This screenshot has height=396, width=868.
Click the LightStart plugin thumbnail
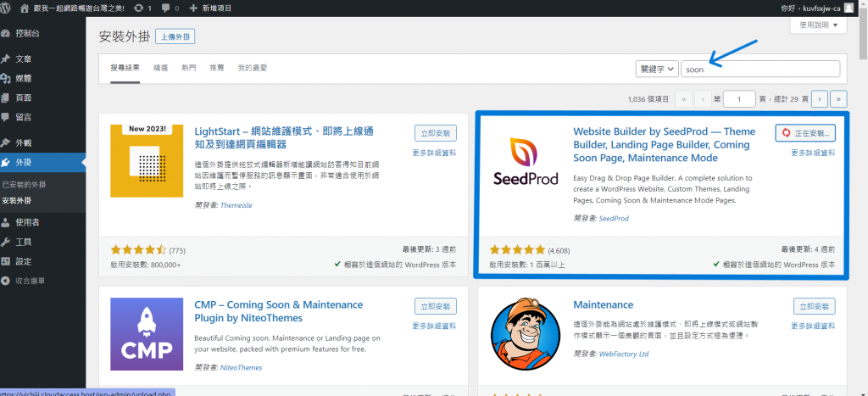point(147,160)
